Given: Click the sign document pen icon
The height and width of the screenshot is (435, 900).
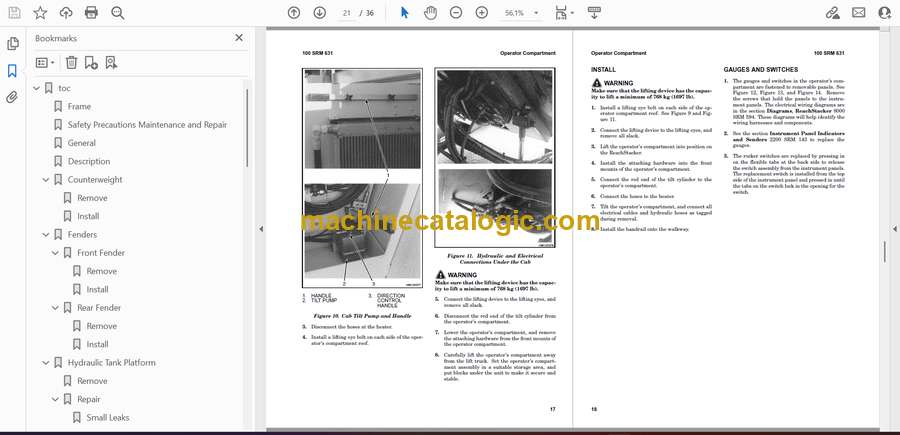Looking at the screenshot, I should [x=832, y=13].
